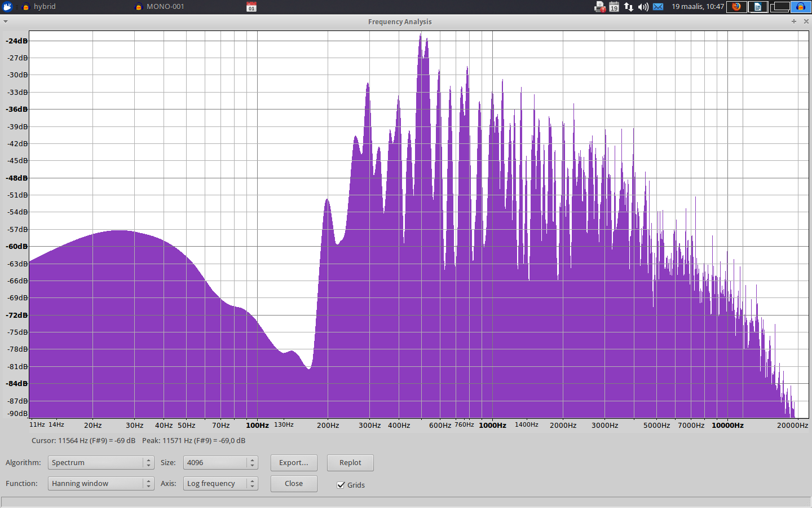This screenshot has width=812, height=508.
Task: Switch to the hybrid Audacity window
Action: pyautogui.click(x=44, y=7)
